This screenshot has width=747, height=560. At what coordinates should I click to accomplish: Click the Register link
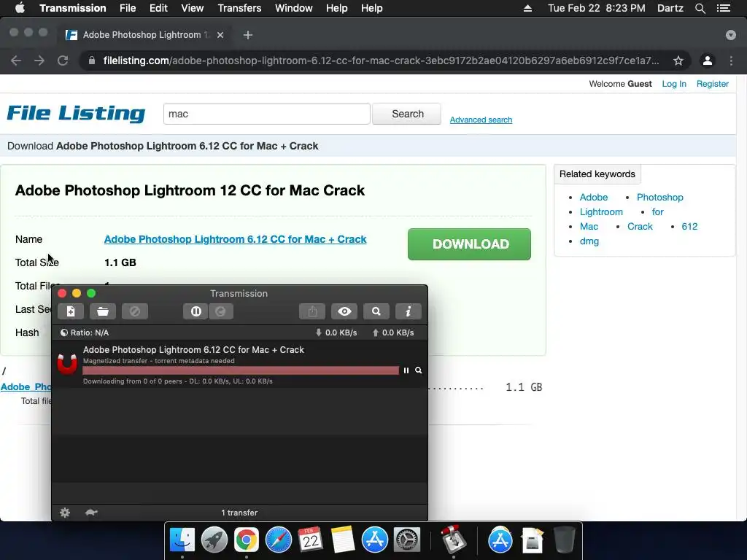(x=713, y=84)
